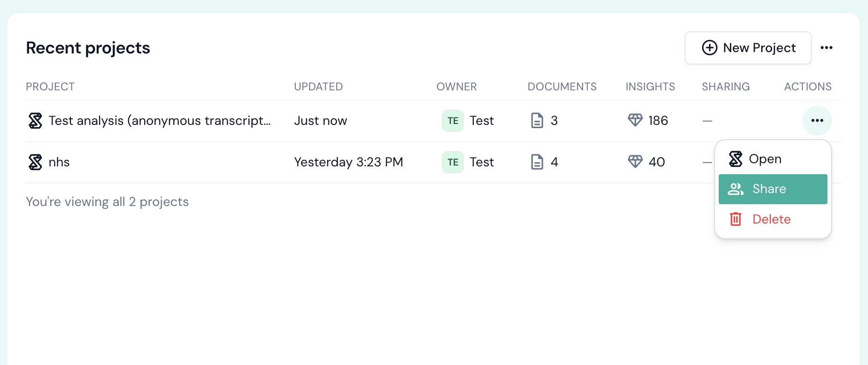Screen dimensions: 868x365
Task: Click the PROJECT column header
Action: pyautogui.click(x=50, y=87)
